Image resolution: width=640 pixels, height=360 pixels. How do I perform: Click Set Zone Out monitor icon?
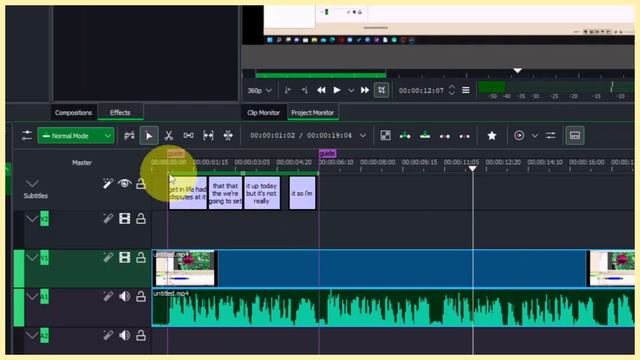click(304, 90)
